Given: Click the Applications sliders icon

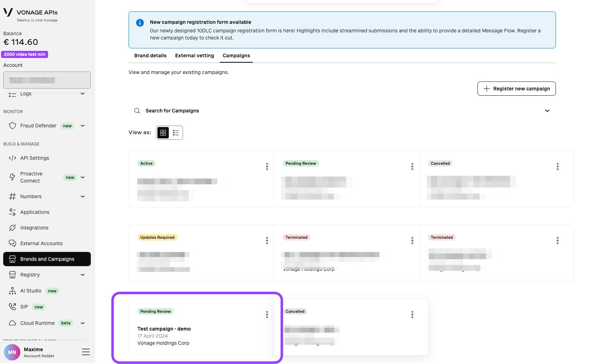Looking at the screenshot, I should tap(12, 212).
